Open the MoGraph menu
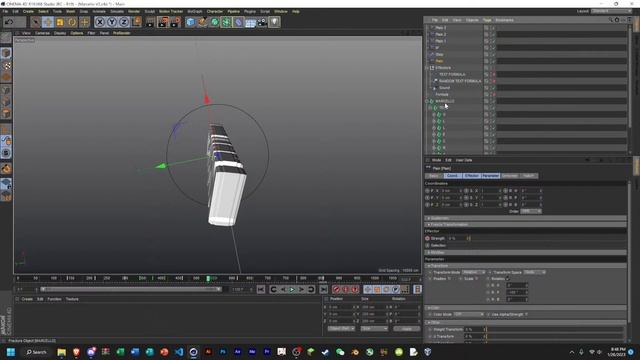The image size is (640, 360). click(x=194, y=11)
